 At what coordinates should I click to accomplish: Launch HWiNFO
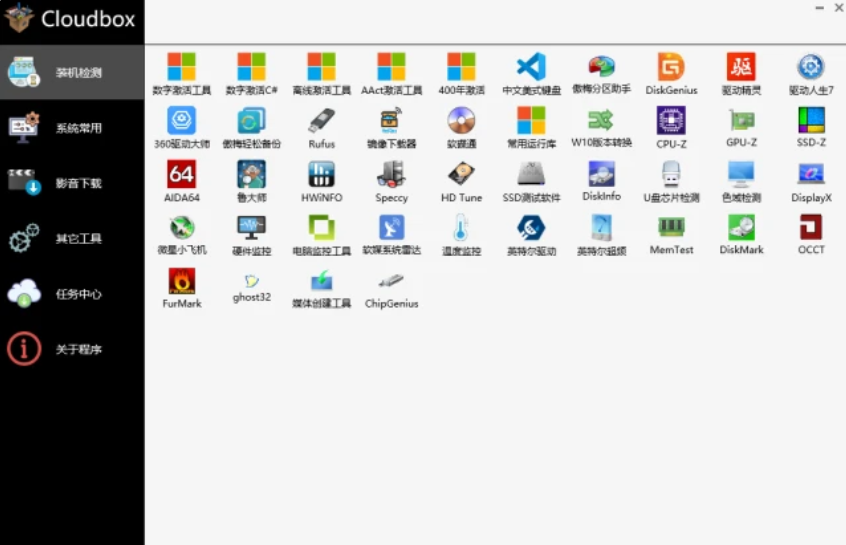pos(322,182)
